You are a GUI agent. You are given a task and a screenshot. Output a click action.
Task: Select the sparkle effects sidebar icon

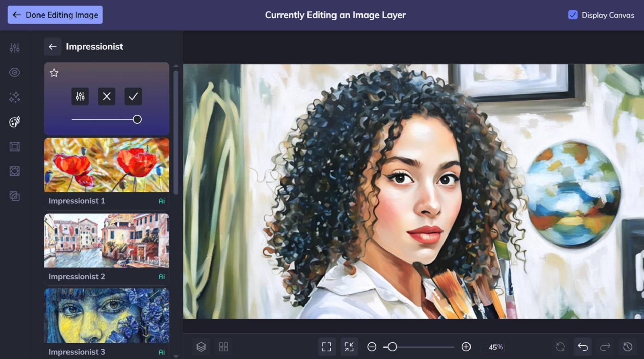(x=14, y=97)
